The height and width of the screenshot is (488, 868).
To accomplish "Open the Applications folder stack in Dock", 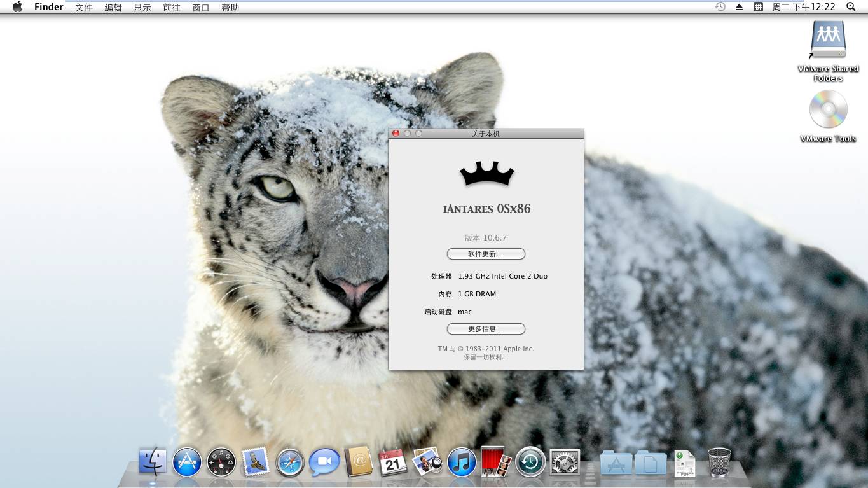I will [616, 463].
